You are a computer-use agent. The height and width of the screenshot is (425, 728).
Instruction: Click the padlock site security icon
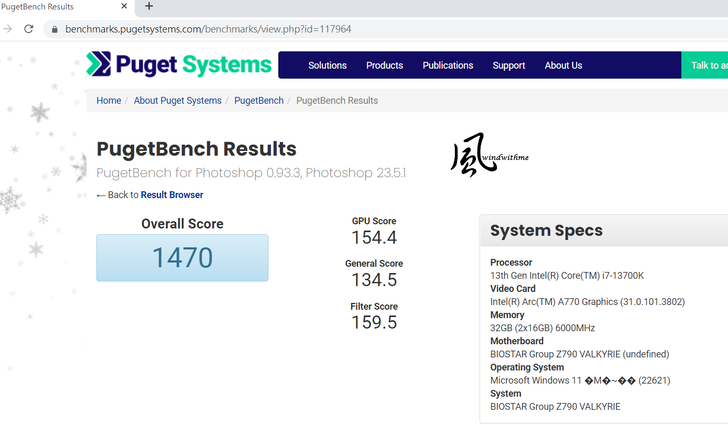tap(54, 29)
